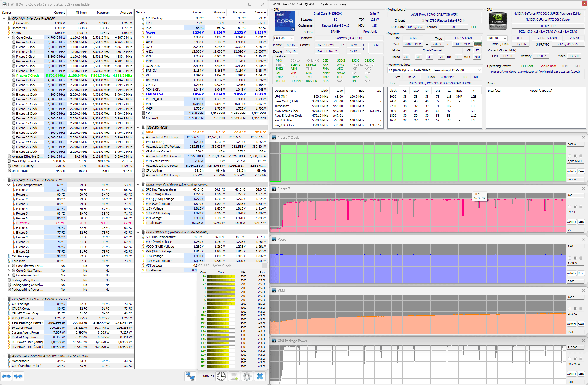This screenshot has height=385, width=588.
Task: Click the thermometer icon on the VRM row
Action: 143,132
